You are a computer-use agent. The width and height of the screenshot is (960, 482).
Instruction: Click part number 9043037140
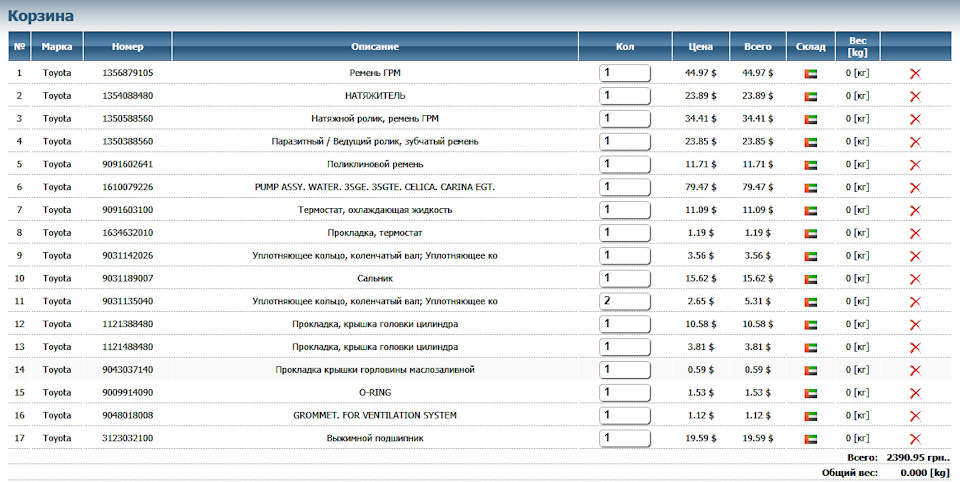(x=127, y=370)
